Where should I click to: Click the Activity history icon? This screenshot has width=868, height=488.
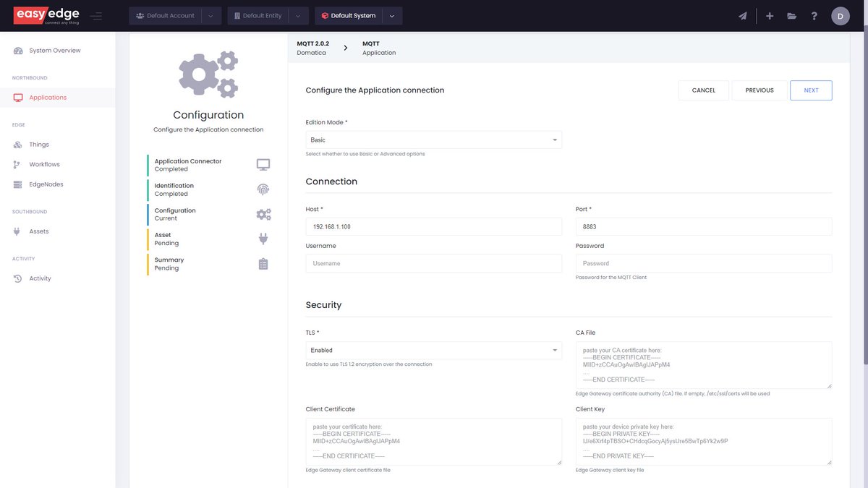coord(17,278)
